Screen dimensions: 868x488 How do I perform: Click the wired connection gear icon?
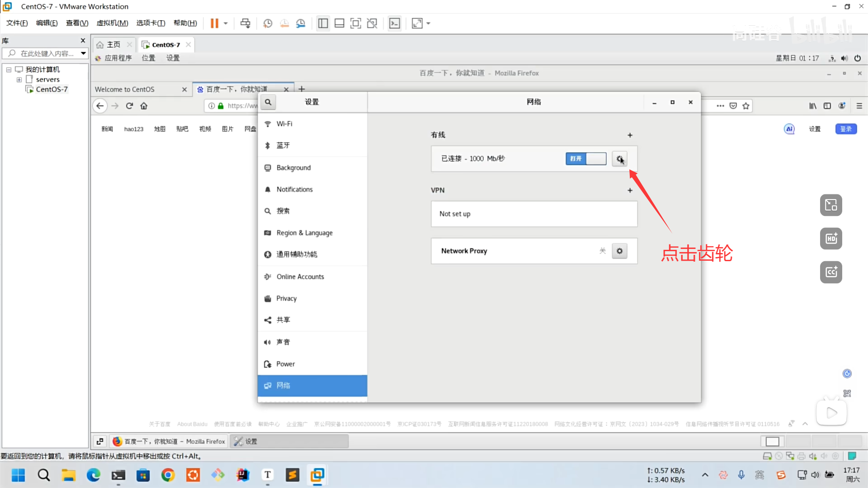click(619, 159)
